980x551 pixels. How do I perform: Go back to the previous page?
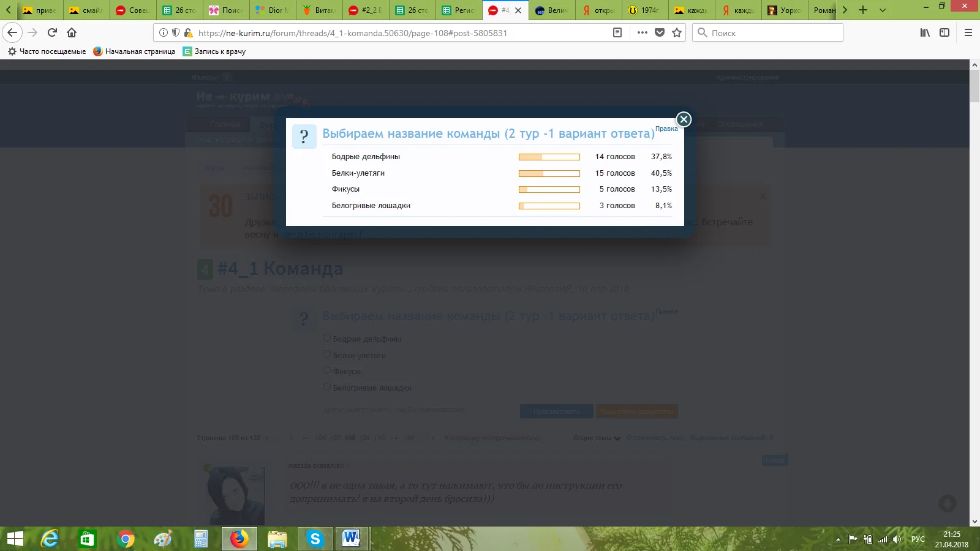[12, 32]
